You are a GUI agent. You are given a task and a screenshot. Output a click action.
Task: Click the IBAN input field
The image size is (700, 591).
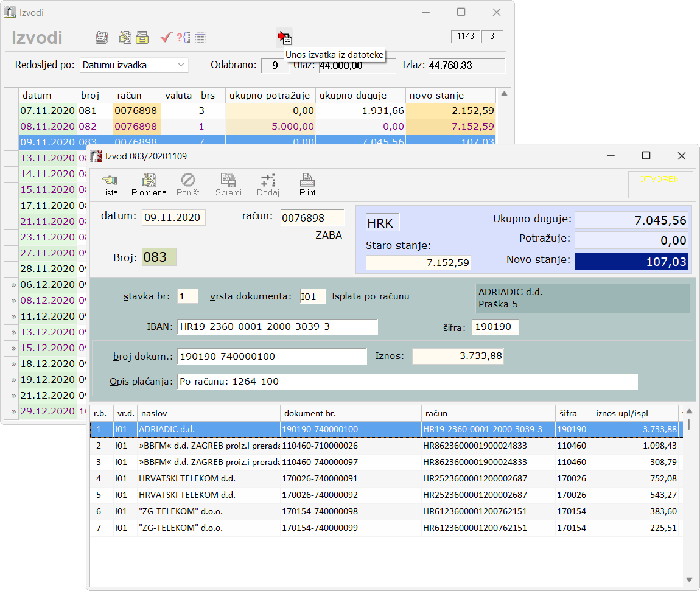coord(277,327)
